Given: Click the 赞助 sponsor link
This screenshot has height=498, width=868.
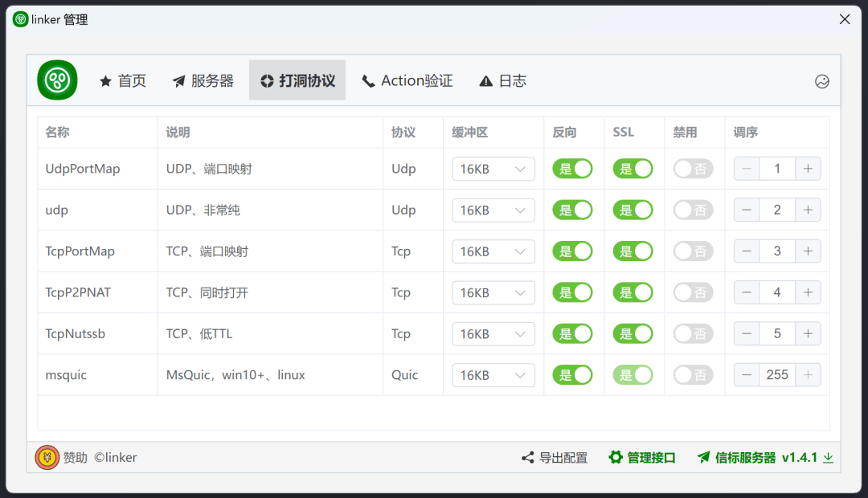Looking at the screenshot, I should 76,458.
